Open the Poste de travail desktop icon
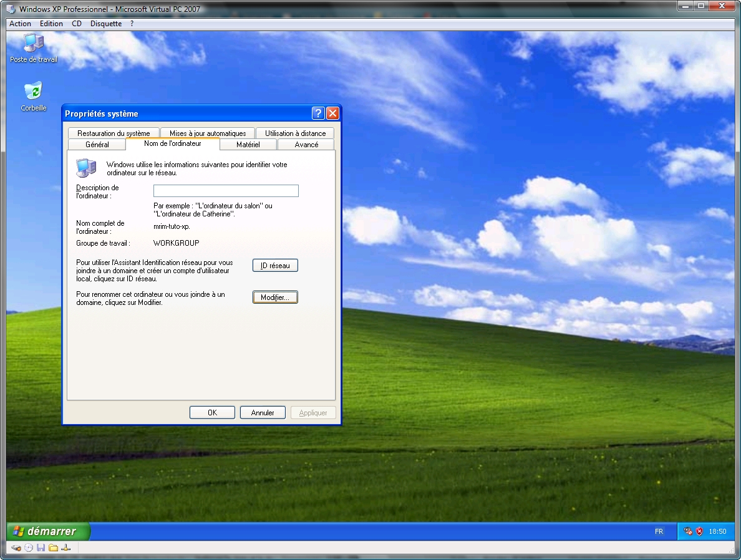The height and width of the screenshot is (560, 741). click(x=33, y=48)
